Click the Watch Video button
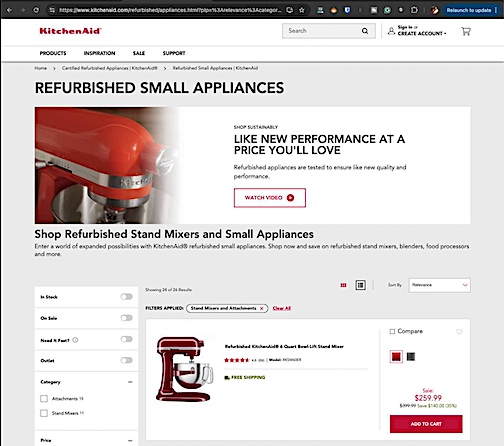Viewport: 504px width, 446px height. (270, 198)
